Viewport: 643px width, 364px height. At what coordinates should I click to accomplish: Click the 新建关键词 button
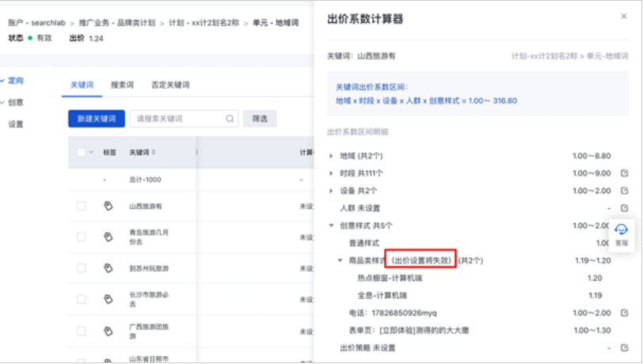coord(97,119)
